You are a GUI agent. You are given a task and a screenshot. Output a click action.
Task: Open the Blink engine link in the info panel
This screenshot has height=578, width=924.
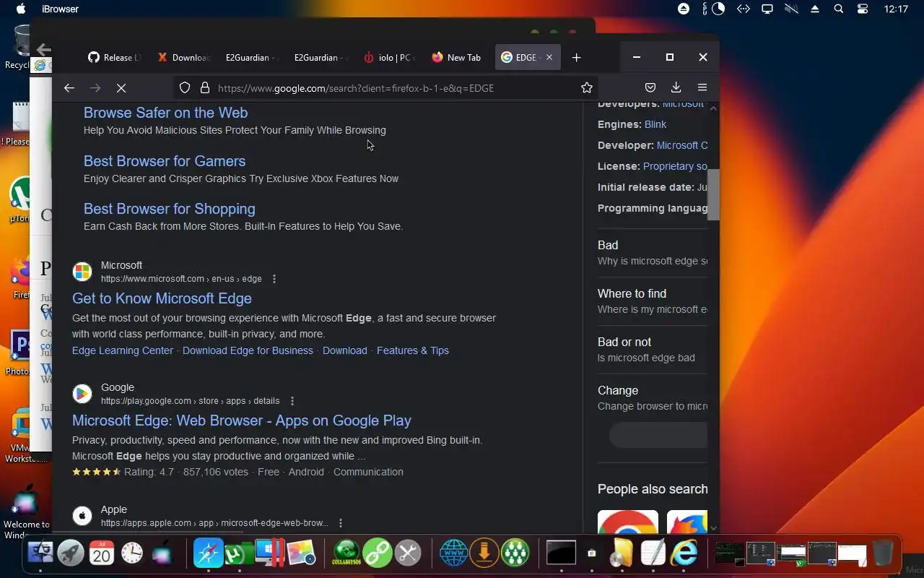(655, 124)
